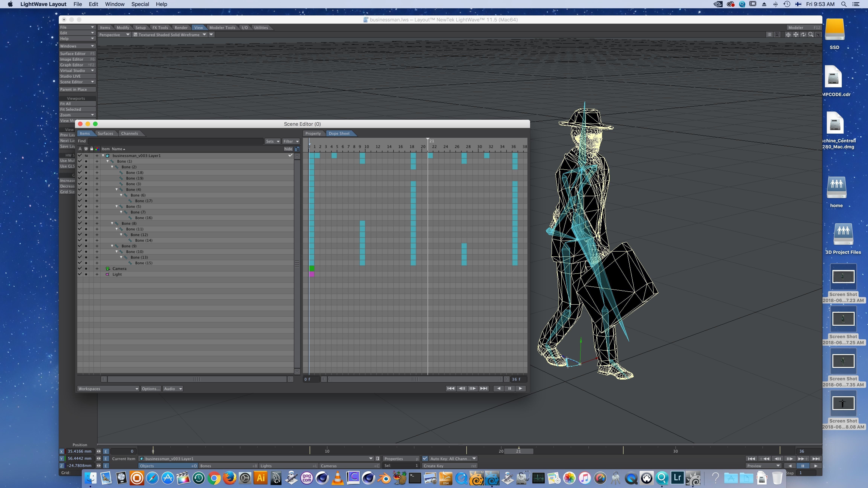The width and height of the screenshot is (868, 488).
Task: Click the viewport maximize corner icon
Action: coord(818,35)
